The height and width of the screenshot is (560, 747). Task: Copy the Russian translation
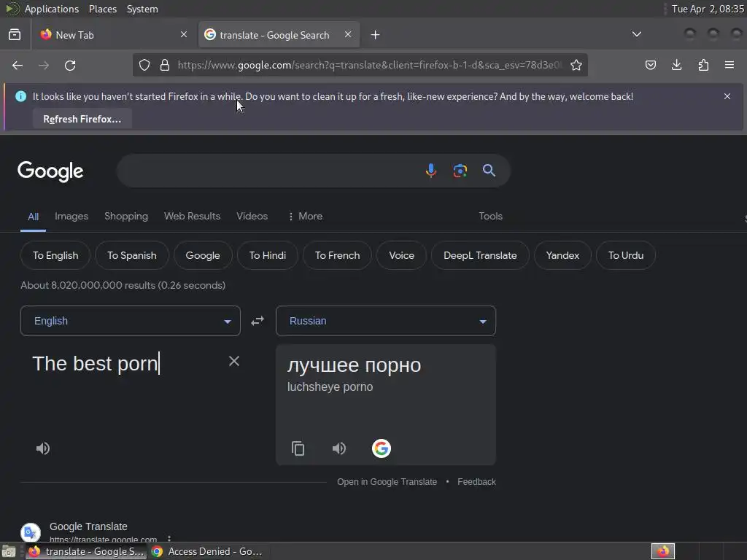tap(298, 448)
